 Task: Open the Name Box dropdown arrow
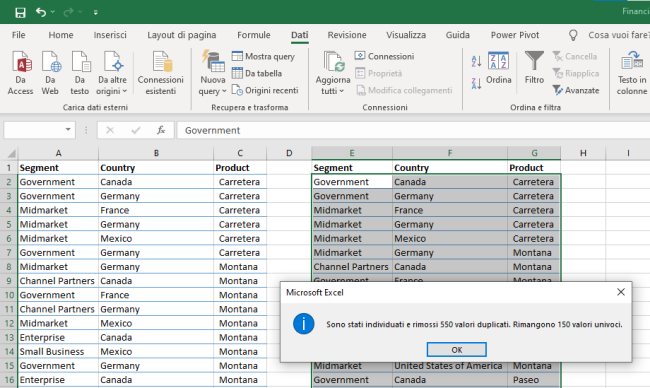click(x=68, y=130)
